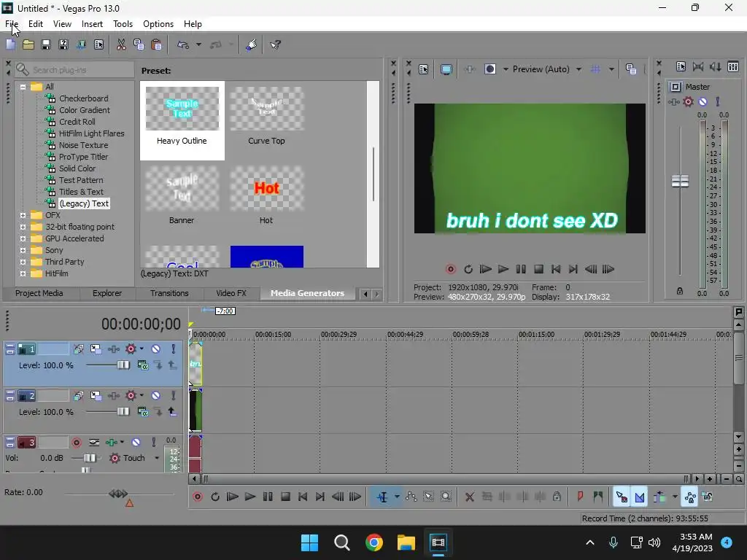
Task: Switch to the Transitions tab
Action: (169, 293)
